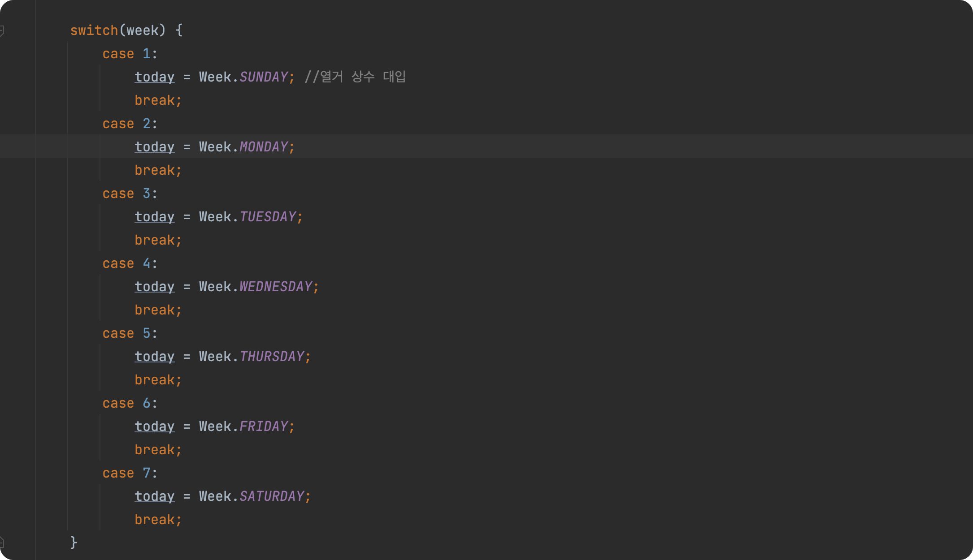The height and width of the screenshot is (560, 973).
Task: Click the closing curly brace
Action: (x=74, y=543)
